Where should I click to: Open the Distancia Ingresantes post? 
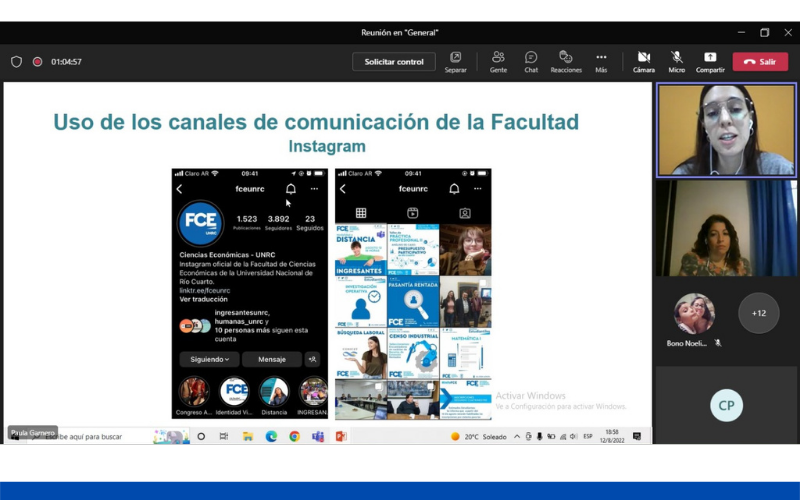[361, 249]
